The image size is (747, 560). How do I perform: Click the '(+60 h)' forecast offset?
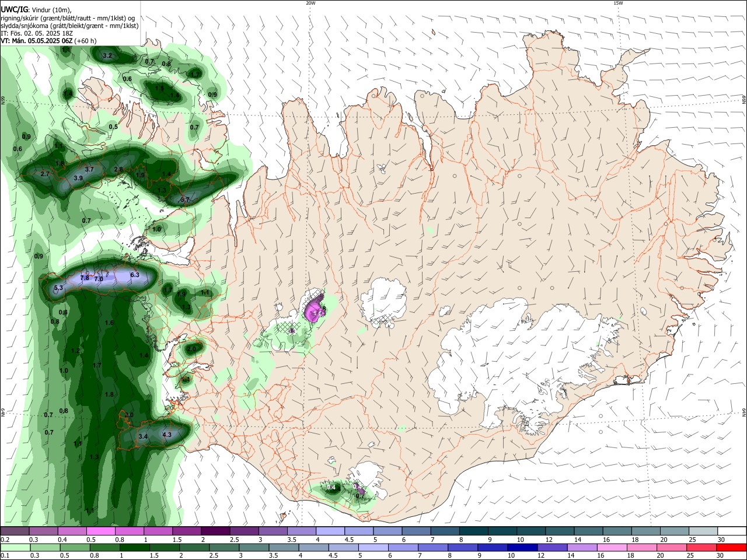85,41
